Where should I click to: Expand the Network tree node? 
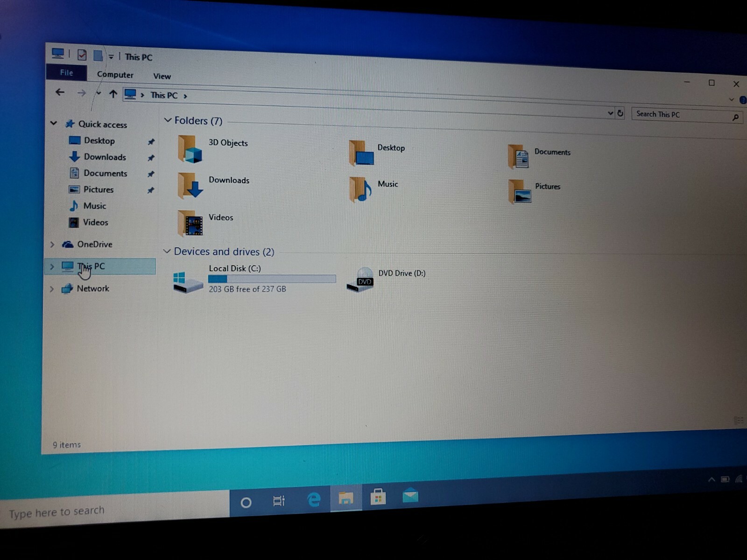point(52,289)
